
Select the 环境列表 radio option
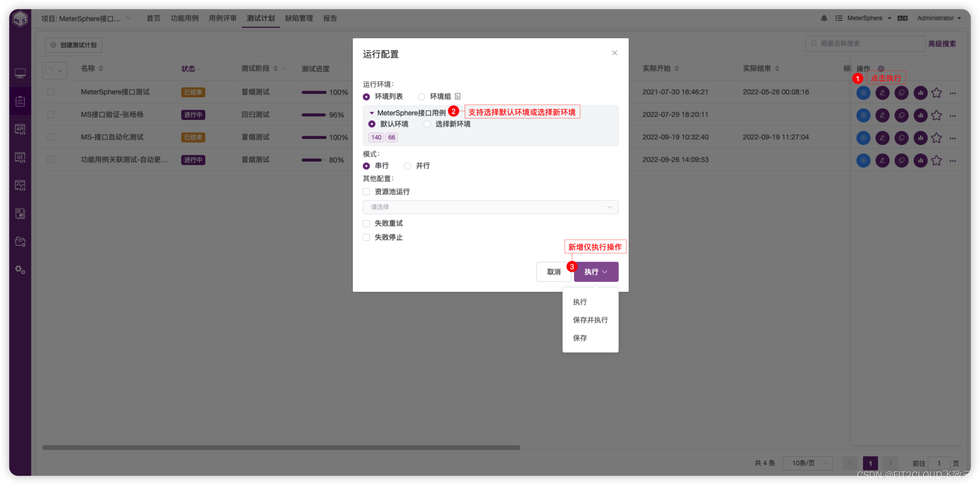pos(366,97)
